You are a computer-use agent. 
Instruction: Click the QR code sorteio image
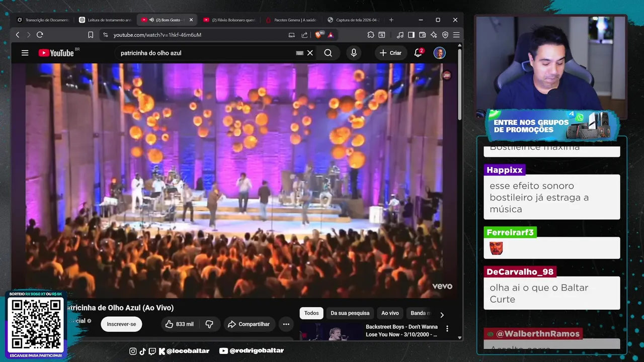pyautogui.click(x=36, y=324)
